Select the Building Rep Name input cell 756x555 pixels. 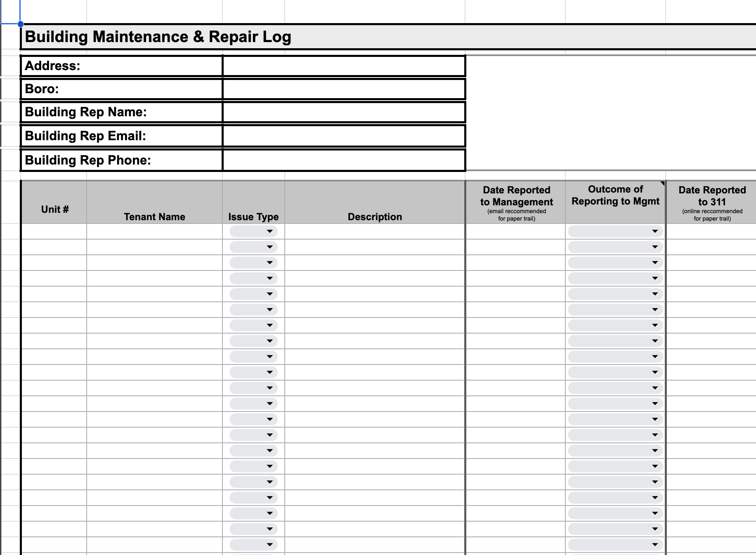point(343,112)
